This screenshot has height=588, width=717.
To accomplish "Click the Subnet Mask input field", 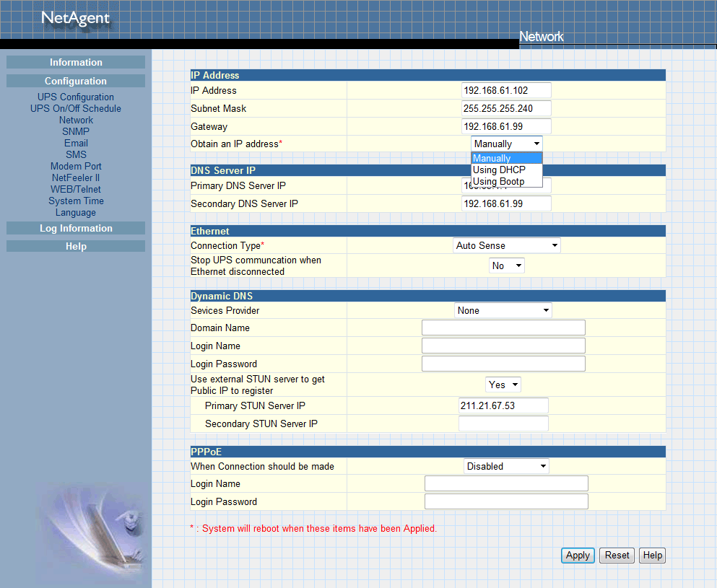I will (506, 108).
